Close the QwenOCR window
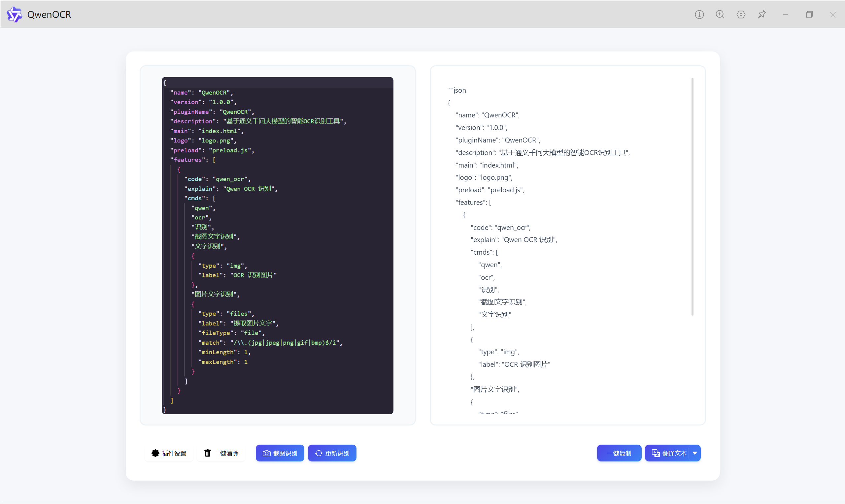This screenshot has width=845, height=504. (833, 14)
